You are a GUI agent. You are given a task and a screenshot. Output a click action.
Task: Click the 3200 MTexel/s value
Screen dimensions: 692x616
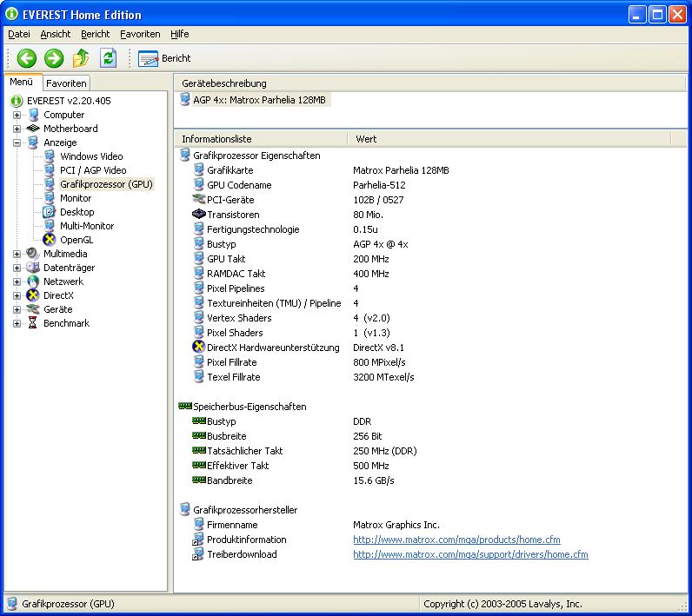tap(383, 377)
